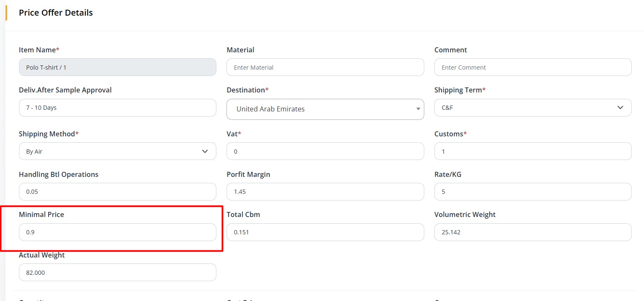Click the Handling Btl Operations input
644x301 pixels.
[117, 192]
